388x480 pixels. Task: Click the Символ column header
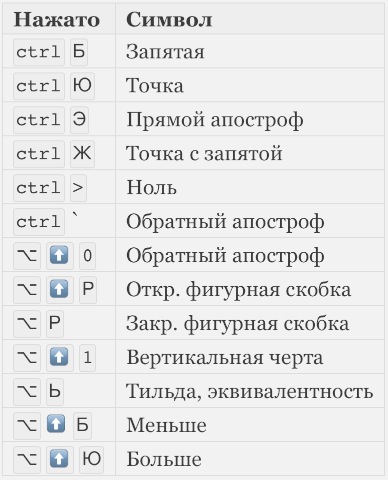click(x=169, y=20)
